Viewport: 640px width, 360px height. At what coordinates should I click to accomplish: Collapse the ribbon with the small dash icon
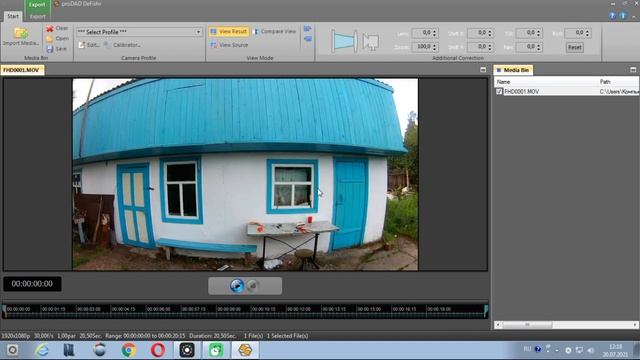[x=633, y=16]
